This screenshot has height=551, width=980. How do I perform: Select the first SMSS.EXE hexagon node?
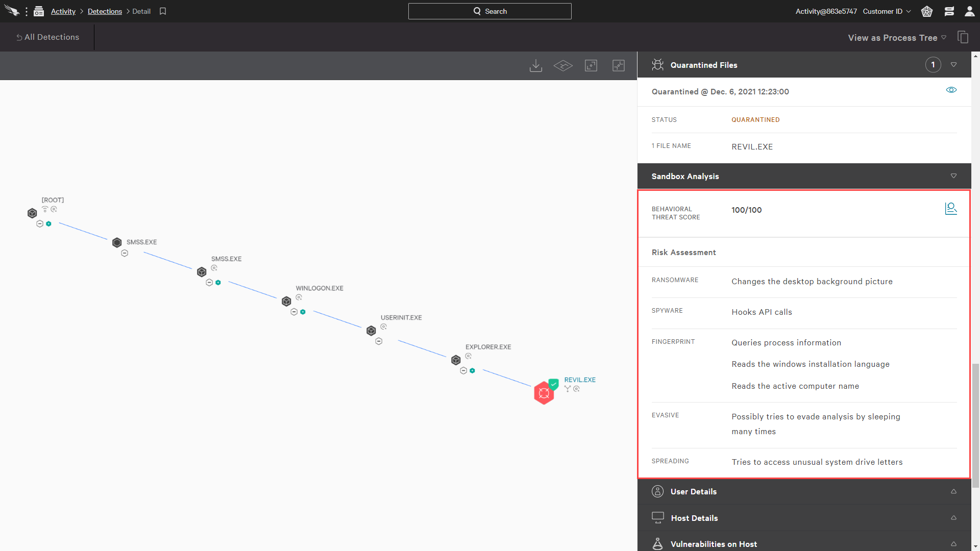[x=117, y=242]
